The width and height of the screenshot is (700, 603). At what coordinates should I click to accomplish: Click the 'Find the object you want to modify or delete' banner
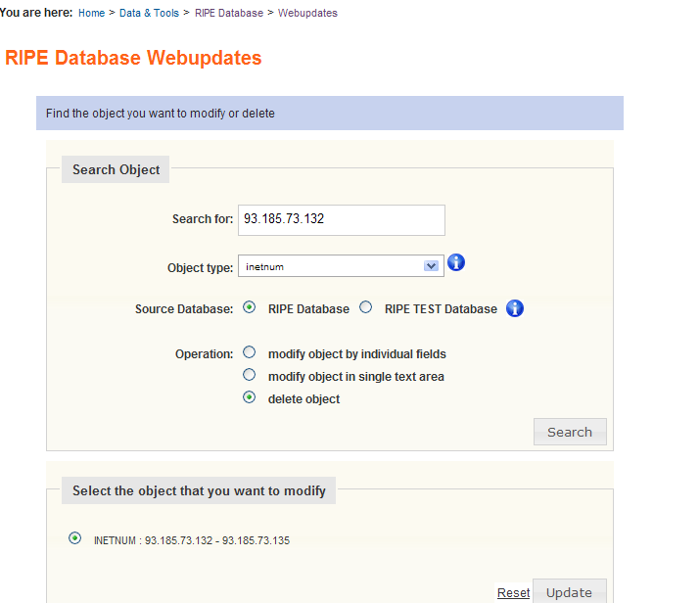tap(330, 113)
